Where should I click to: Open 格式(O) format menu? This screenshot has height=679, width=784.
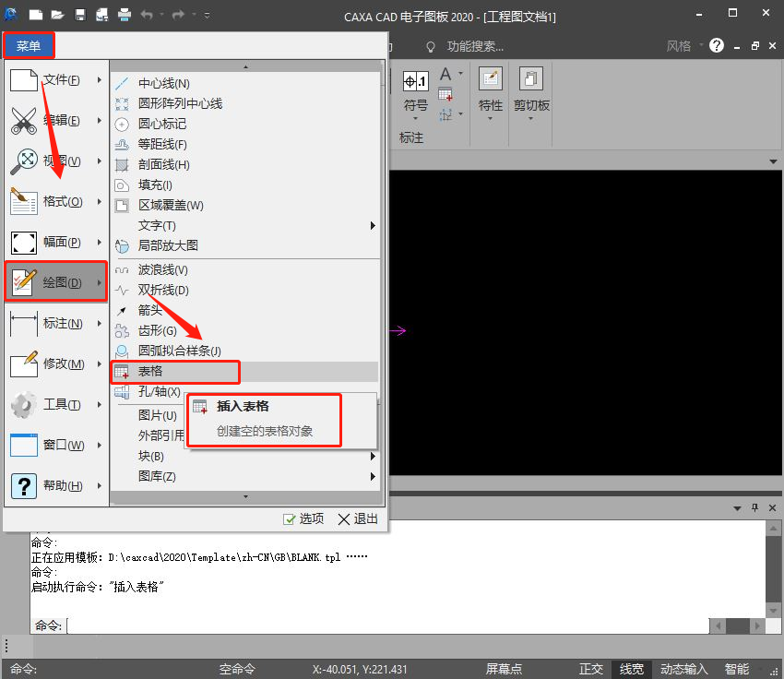(56, 201)
